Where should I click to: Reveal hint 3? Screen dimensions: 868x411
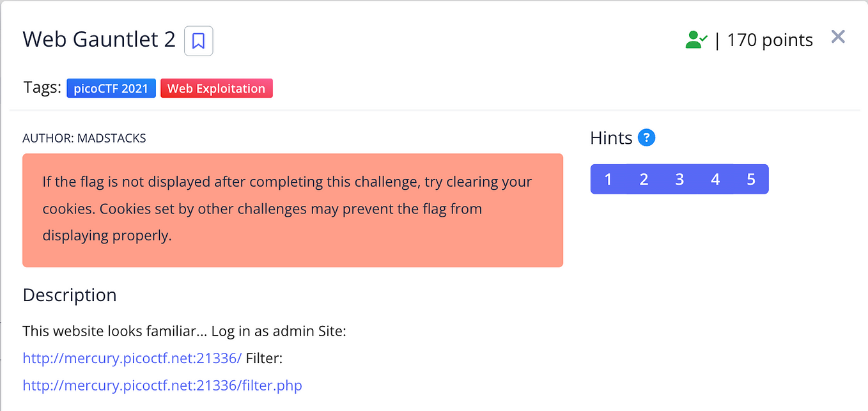pos(679,180)
